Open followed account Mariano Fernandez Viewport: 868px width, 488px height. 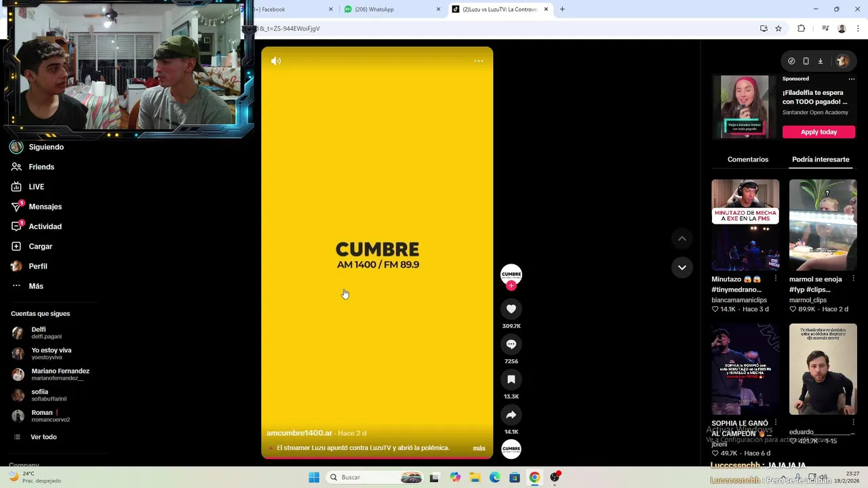51,374
